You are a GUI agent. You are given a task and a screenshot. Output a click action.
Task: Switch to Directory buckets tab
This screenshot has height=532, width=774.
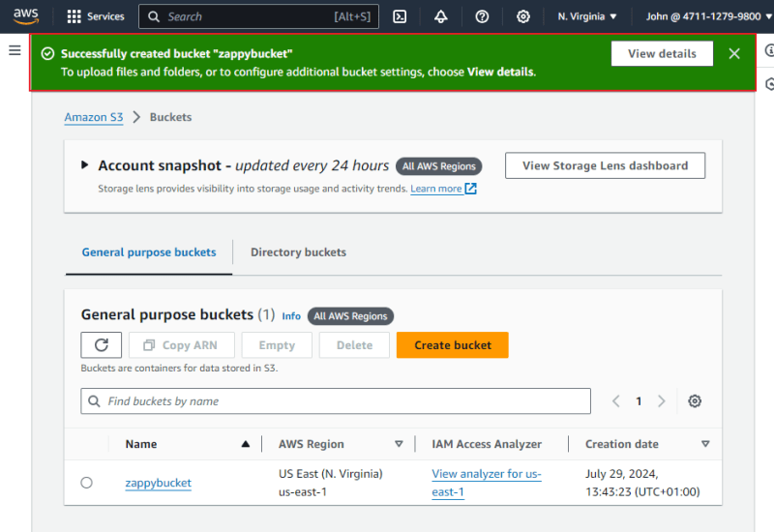coord(298,252)
